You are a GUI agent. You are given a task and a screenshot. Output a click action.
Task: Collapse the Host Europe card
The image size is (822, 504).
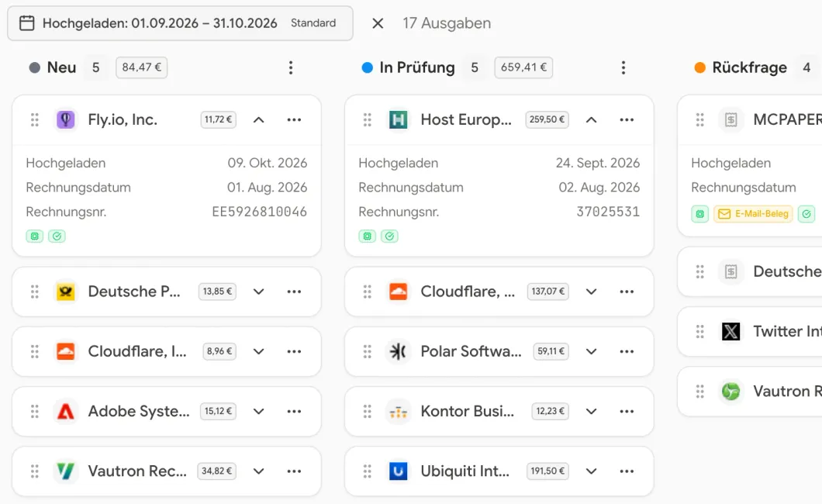592,120
